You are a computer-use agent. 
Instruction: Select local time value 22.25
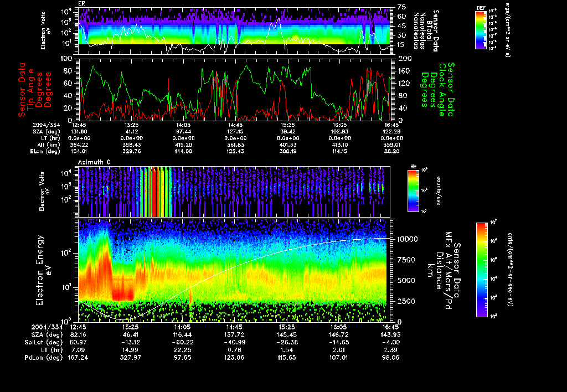[x=182, y=350]
